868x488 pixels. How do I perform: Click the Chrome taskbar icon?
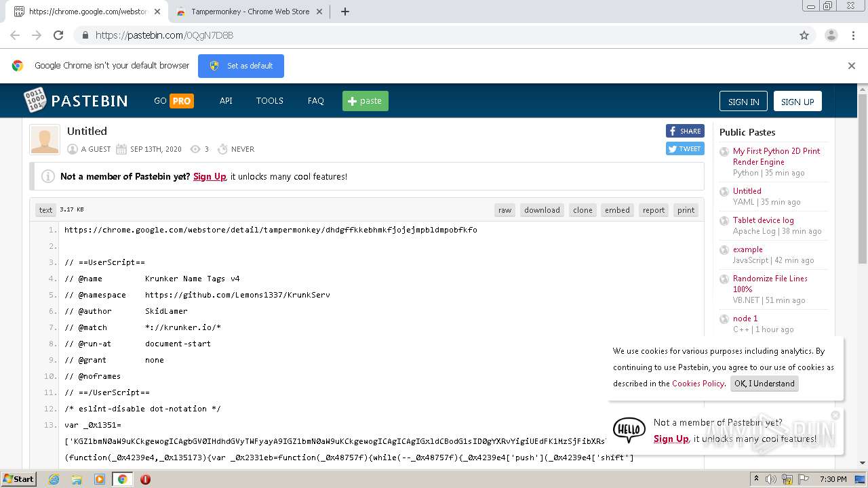pyautogui.click(x=122, y=479)
